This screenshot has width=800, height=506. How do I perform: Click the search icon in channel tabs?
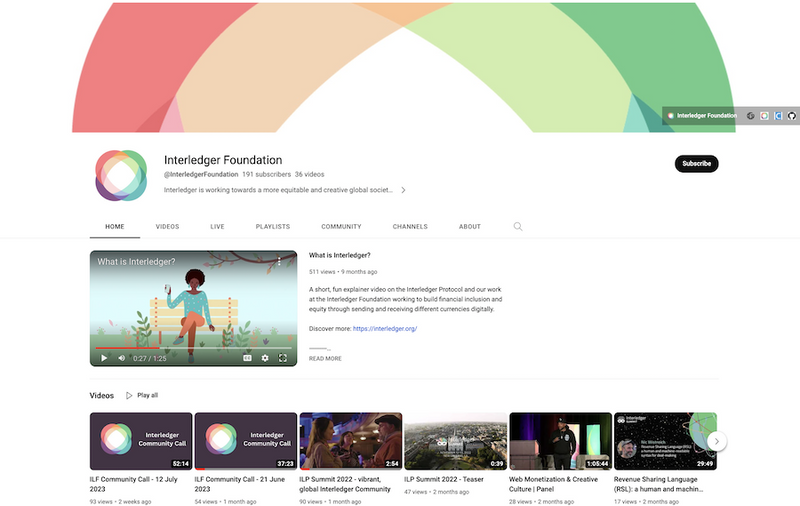point(518,227)
